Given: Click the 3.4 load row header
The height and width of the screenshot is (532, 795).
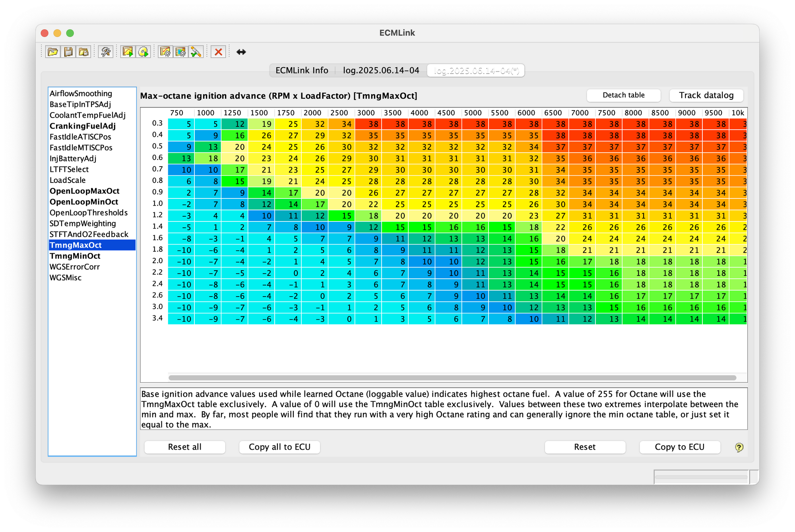Looking at the screenshot, I should [x=157, y=318].
